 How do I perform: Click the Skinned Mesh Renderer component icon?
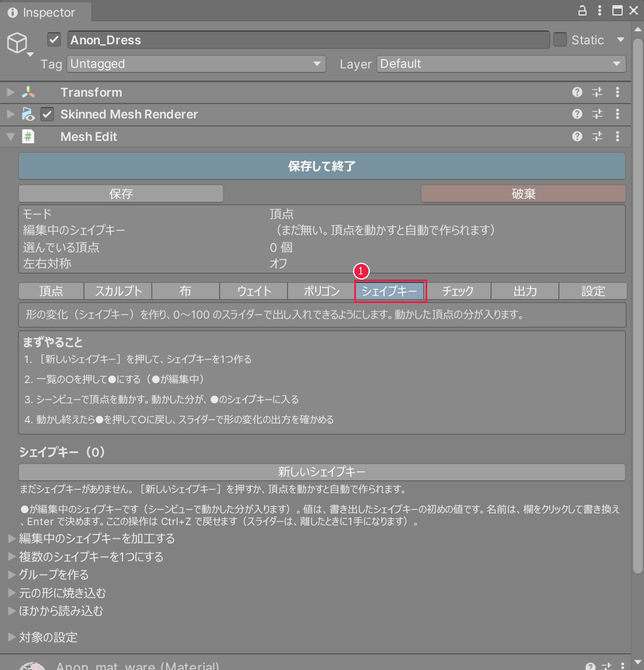[28, 114]
